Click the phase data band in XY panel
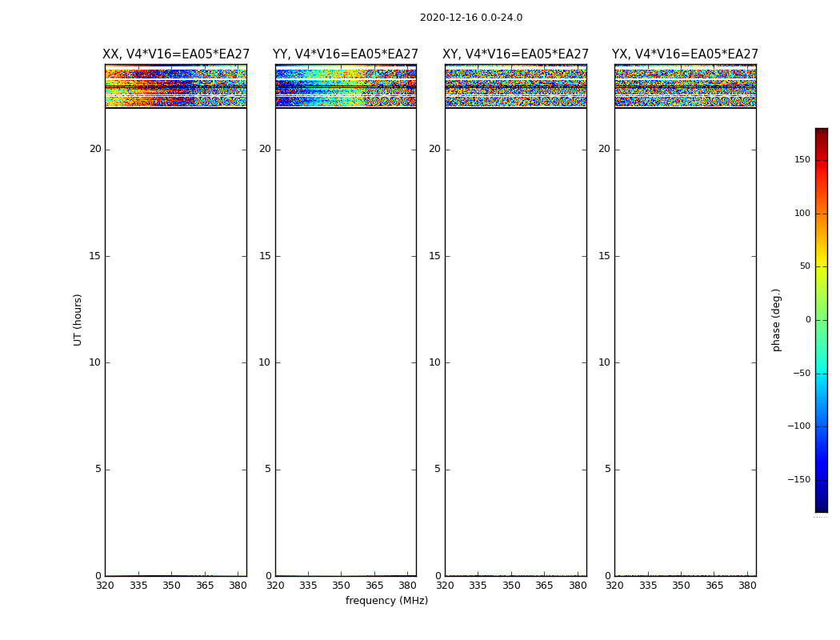The width and height of the screenshot is (840, 640). 515,86
